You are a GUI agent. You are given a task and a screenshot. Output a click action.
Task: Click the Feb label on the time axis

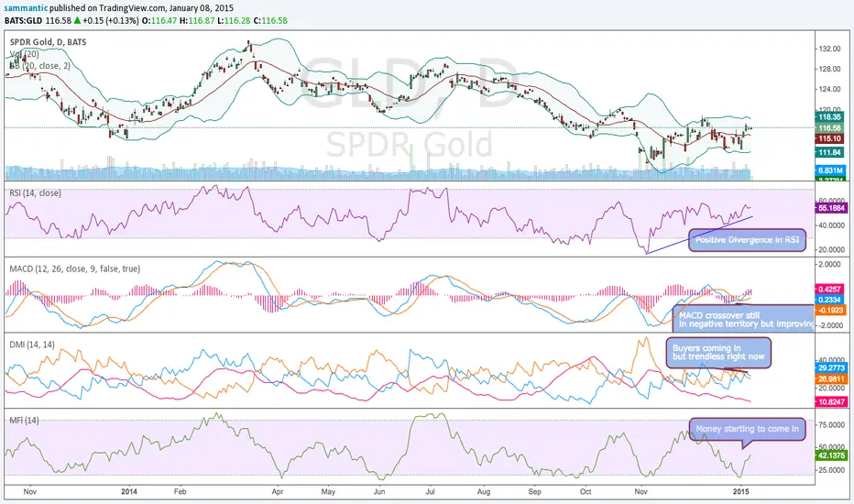pyautogui.click(x=180, y=491)
